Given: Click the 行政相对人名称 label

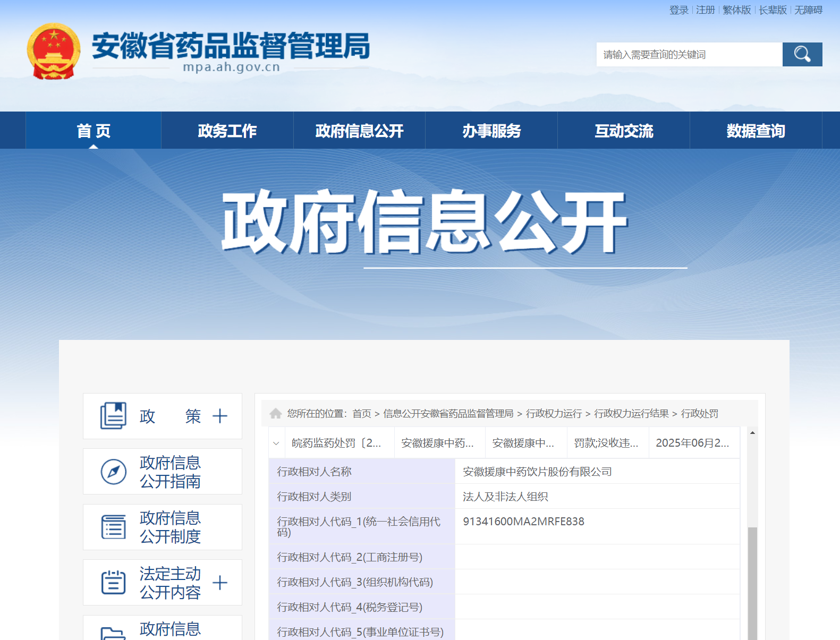Looking at the screenshot, I should click(x=315, y=472).
